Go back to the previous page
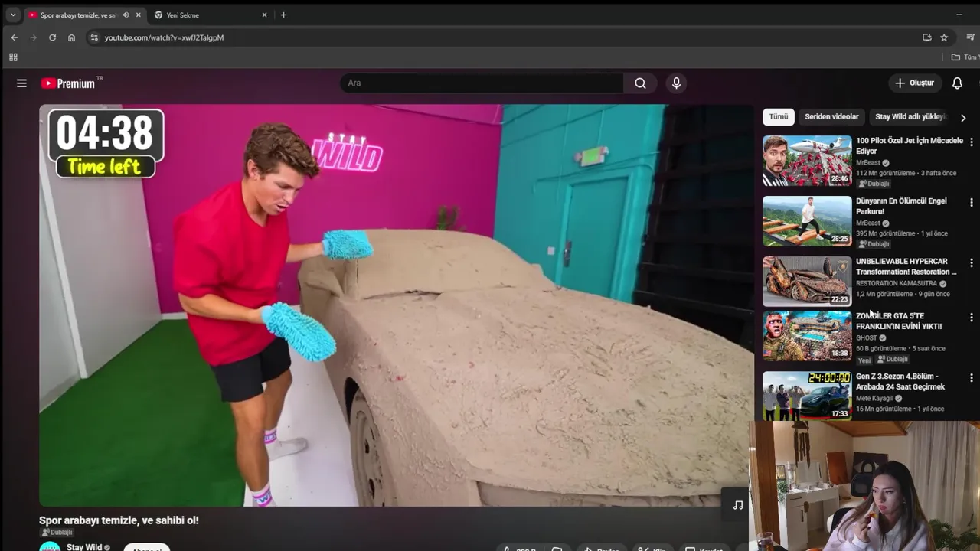980x551 pixels. (14, 37)
